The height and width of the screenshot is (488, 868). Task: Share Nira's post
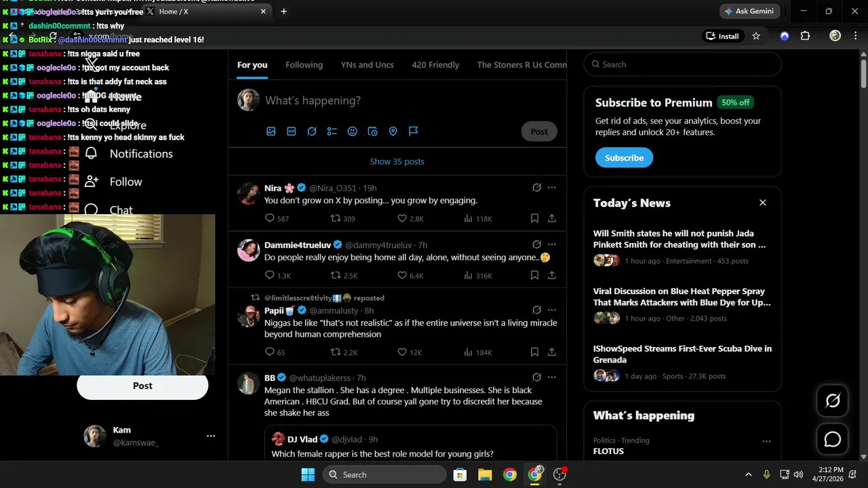click(552, 218)
